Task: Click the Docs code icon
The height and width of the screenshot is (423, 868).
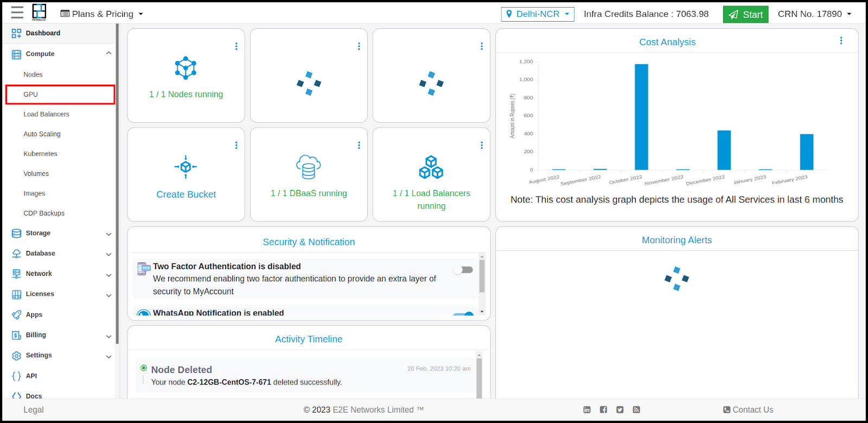Action: coord(16,396)
